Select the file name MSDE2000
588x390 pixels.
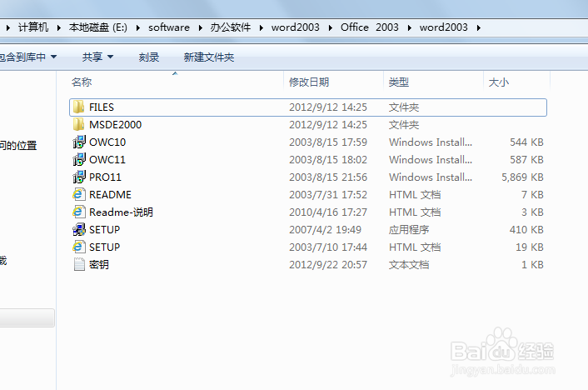tap(116, 125)
